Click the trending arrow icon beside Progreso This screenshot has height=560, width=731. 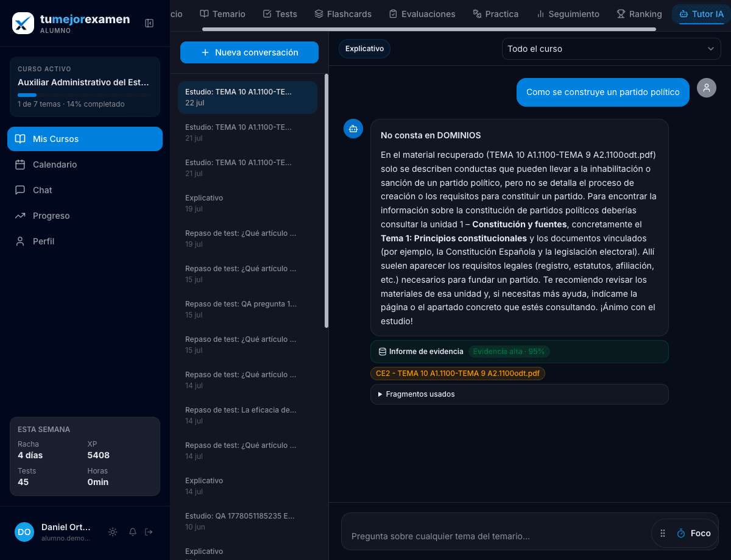click(20, 216)
